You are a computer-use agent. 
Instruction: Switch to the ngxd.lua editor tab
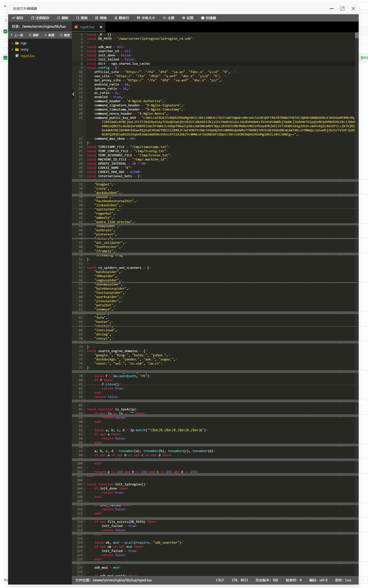[x=87, y=27]
